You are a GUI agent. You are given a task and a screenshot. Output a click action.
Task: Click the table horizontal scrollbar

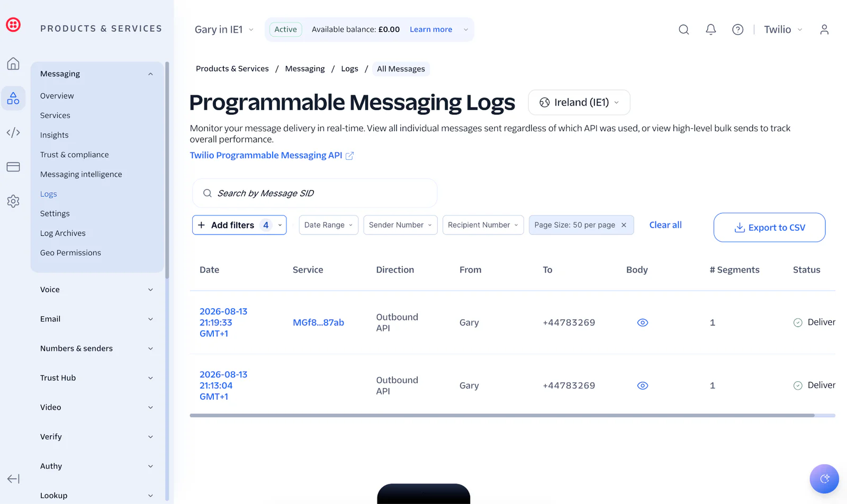[502, 416]
